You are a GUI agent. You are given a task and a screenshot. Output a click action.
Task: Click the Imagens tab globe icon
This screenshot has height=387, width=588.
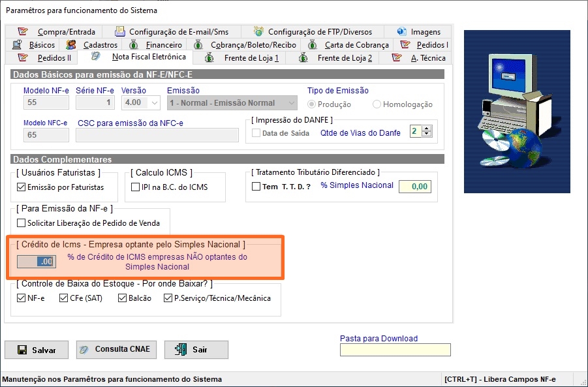[x=401, y=31]
